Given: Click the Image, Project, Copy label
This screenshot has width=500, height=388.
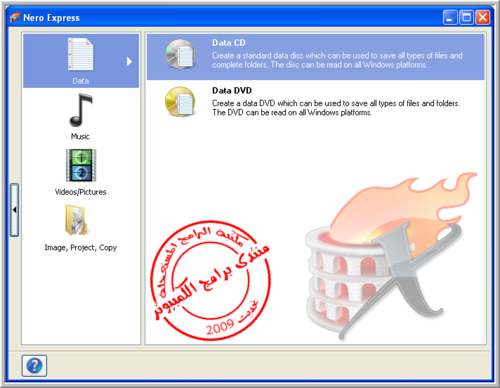Looking at the screenshot, I should tap(81, 248).
